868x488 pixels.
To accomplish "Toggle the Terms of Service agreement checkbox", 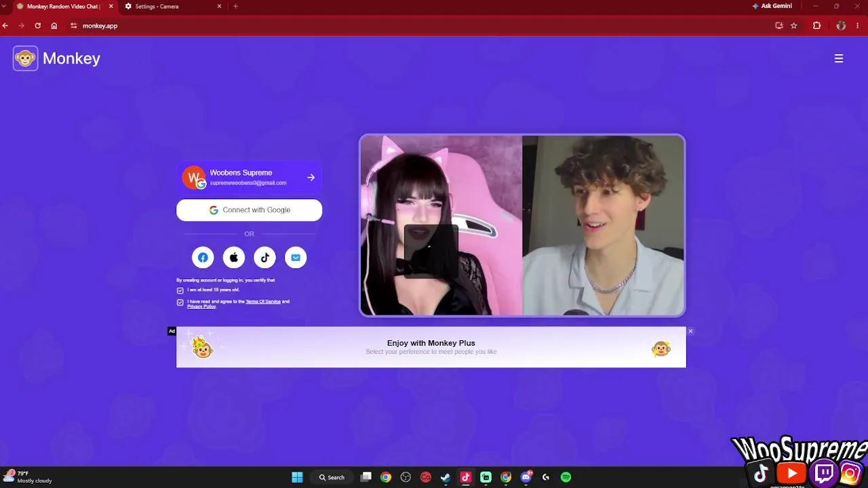I will click(x=180, y=302).
